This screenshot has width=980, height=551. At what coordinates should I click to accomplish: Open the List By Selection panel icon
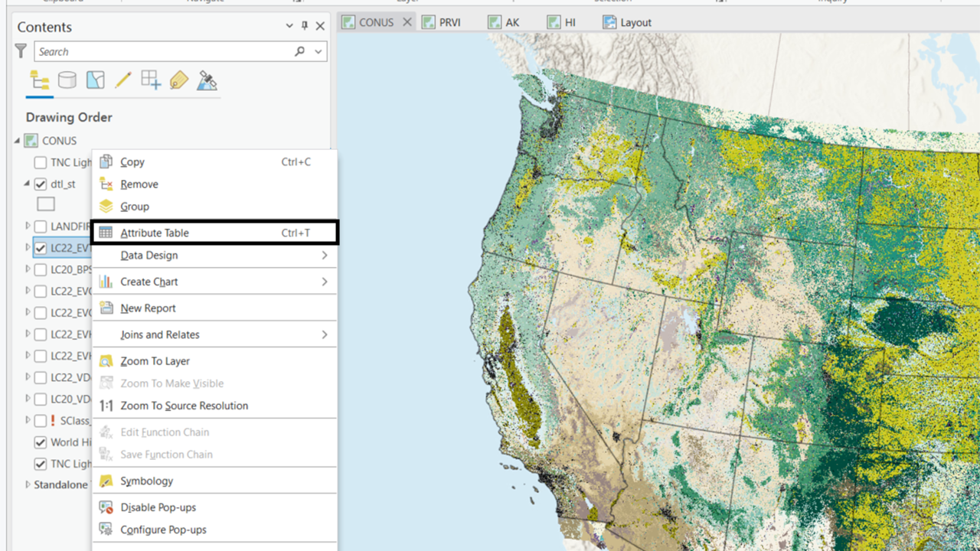tap(94, 80)
